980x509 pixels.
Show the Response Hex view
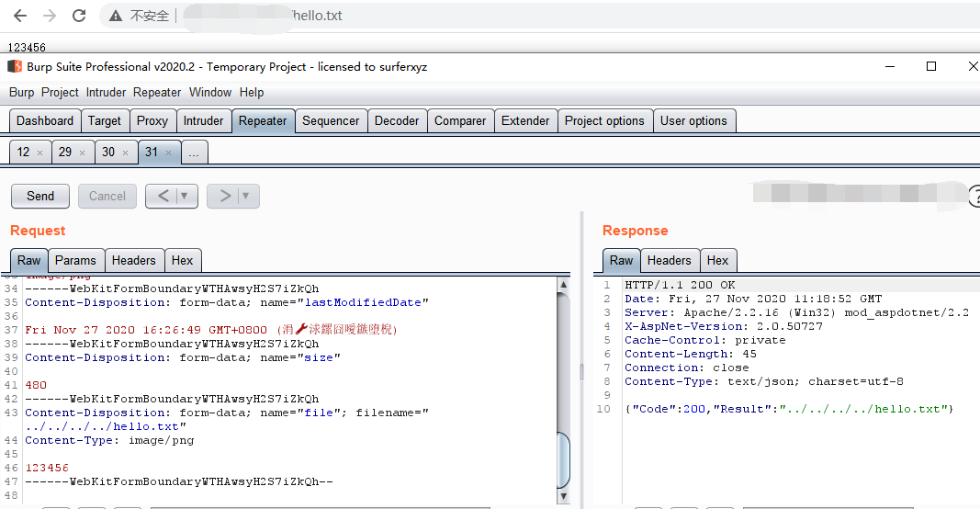(x=717, y=260)
